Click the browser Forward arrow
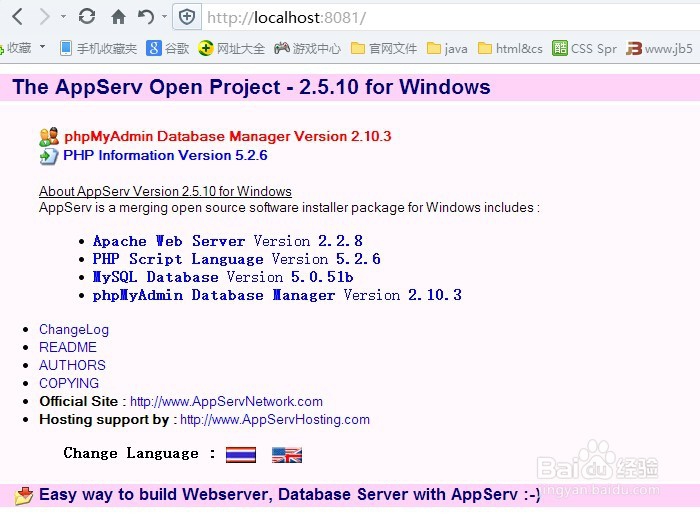Screen dimensions: 700x515 tap(44, 17)
